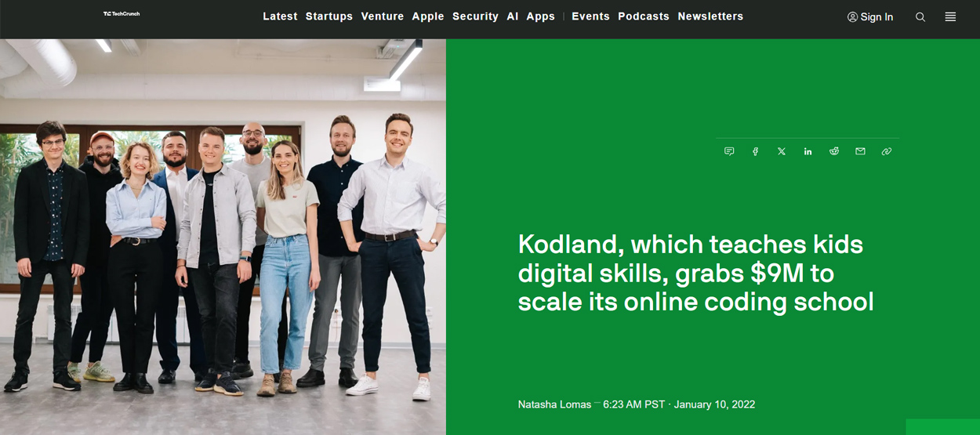View the Podcasts page
Screen dimensions: 980x435
tap(644, 16)
